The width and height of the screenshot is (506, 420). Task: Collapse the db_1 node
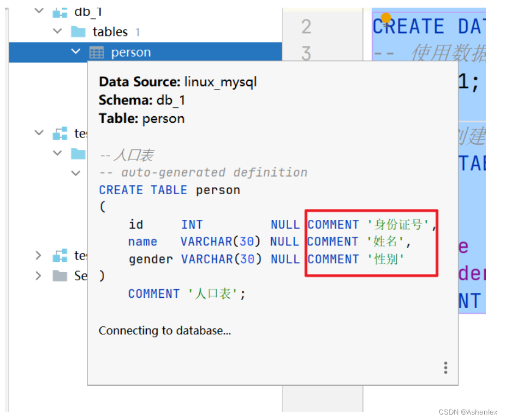pyautogui.click(x=37, y=11)
